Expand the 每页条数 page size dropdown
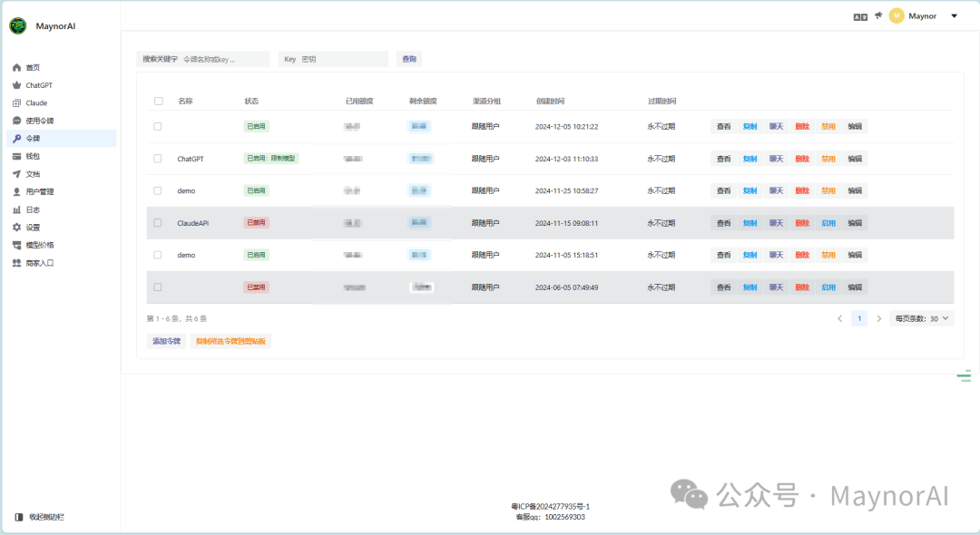This screenshot has width=980, height=535. [x=921, y=318]
